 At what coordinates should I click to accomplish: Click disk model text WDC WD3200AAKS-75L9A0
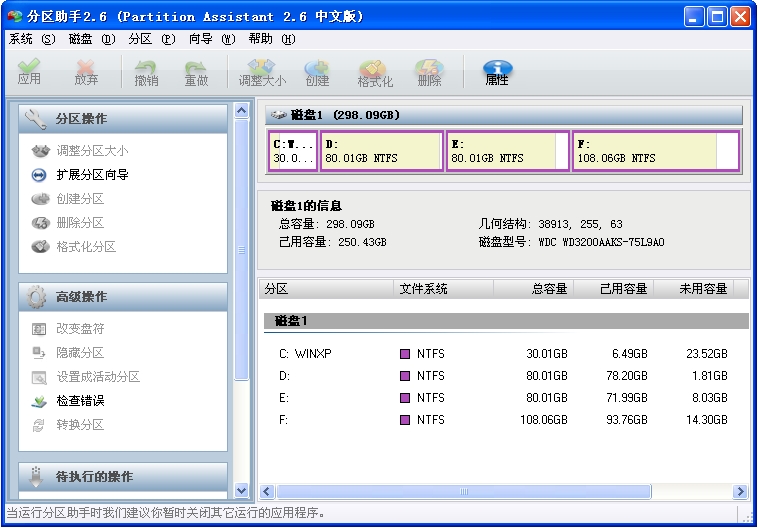coord(601,242)
